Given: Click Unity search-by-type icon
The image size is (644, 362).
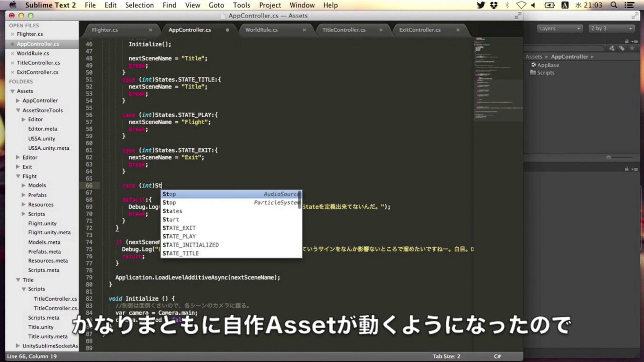Looking at the screenshot, I should tap(612, 48).
